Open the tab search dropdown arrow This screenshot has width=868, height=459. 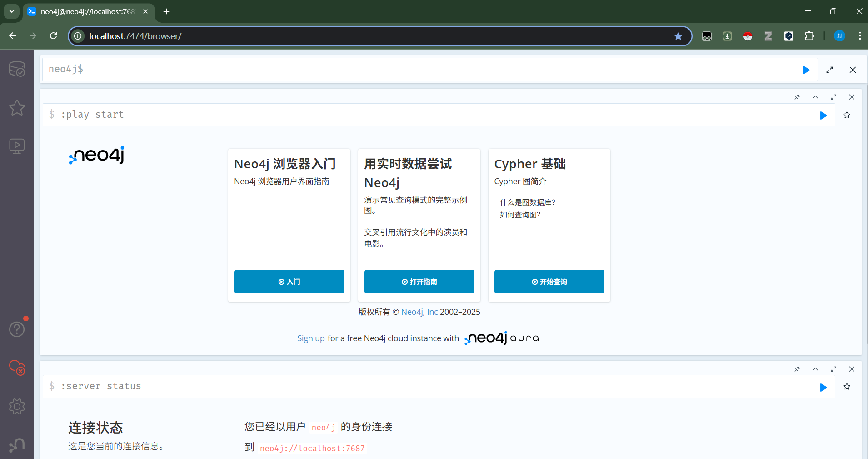tap(12, 11)
